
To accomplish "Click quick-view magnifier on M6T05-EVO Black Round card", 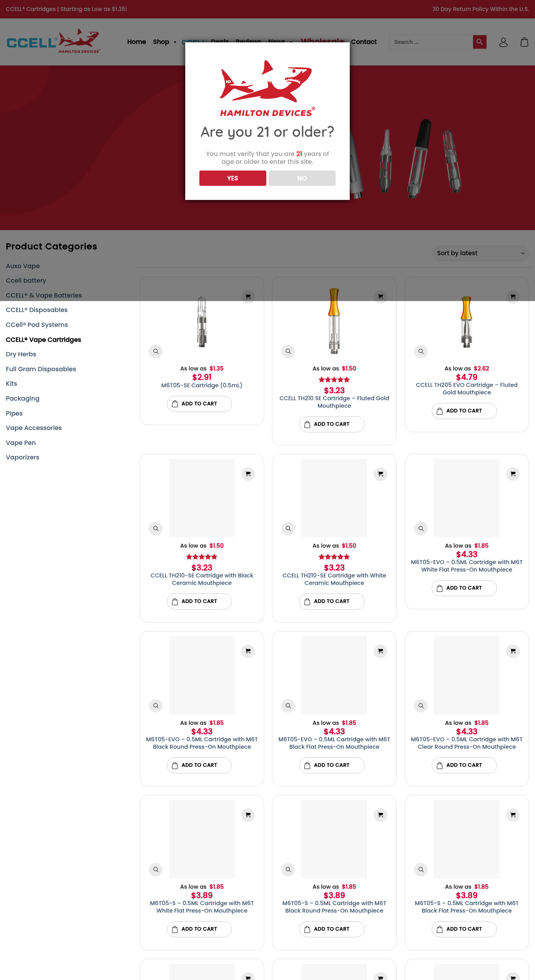I will click(x=156, y=706).
